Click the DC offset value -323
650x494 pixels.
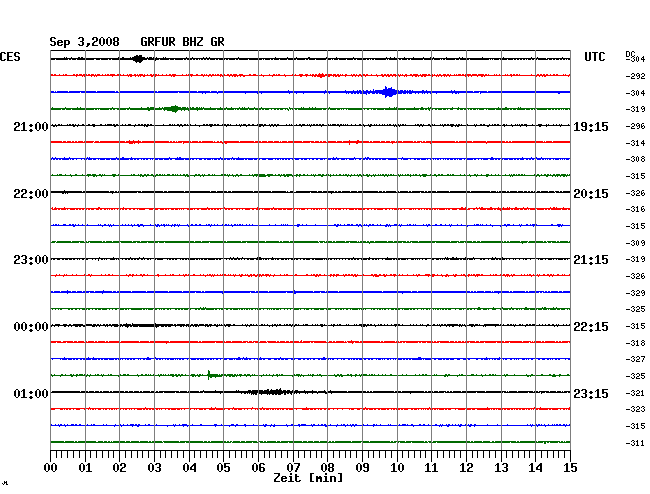point(635,409)
